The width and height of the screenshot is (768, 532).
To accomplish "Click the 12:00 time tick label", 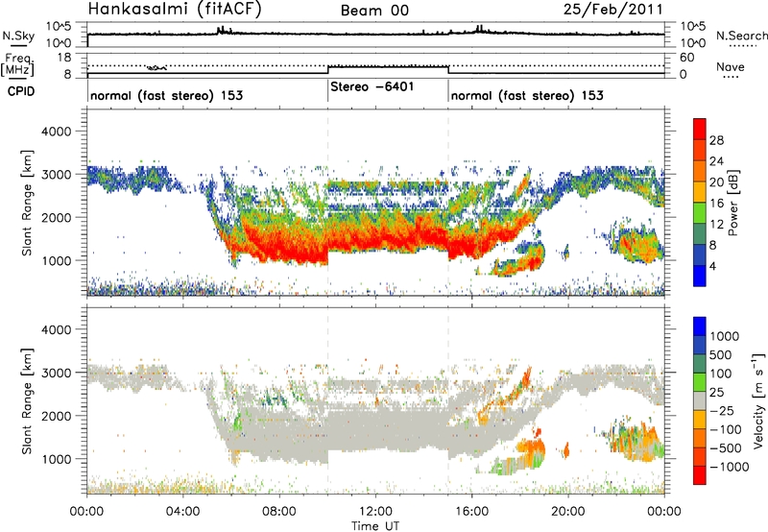I will [x=375, y=512].
